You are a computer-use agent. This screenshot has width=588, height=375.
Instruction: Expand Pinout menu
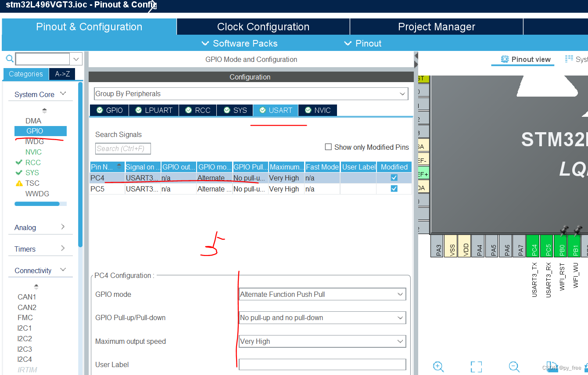pyautogui.click(x=363, y=43)
